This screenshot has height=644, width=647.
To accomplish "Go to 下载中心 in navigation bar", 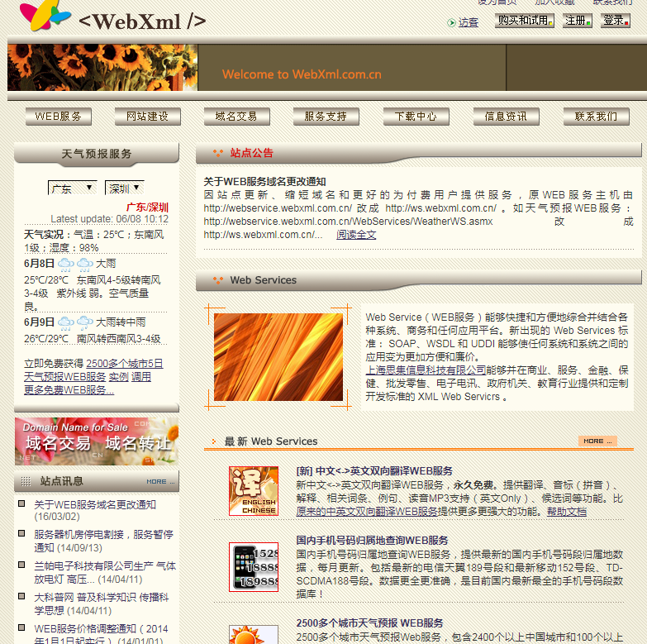I will point(416,117).
